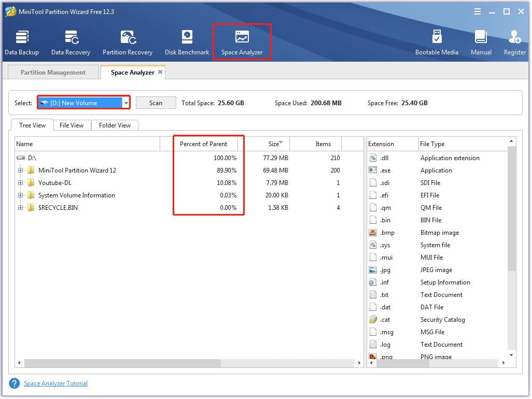The image size is (532, 399).
Task: Expand the $RECYCLE.BIN tree node
Action: (20, 207)
